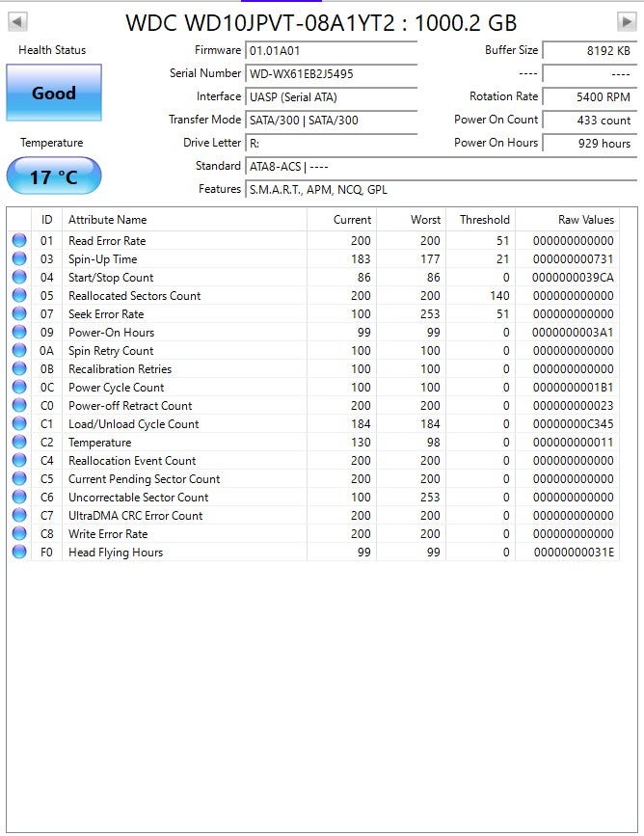Click status orb for Read Error Rate
644x836 pixels.
pos(19,241)
